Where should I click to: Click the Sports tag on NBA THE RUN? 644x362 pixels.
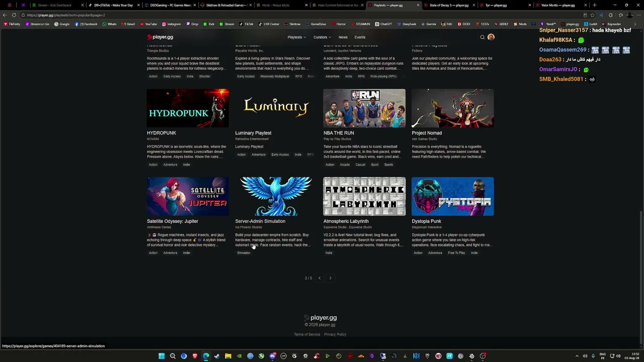click(x=388, y=164)
